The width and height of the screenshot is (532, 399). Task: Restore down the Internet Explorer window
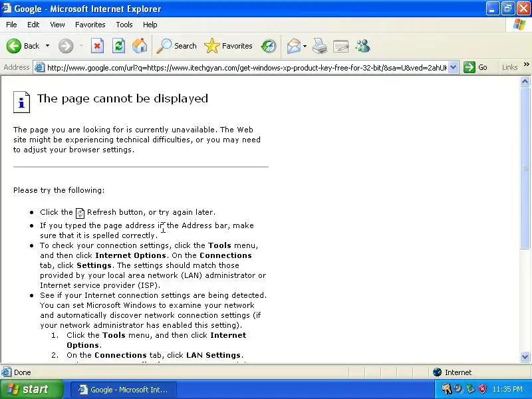click(x=508, y=9)
